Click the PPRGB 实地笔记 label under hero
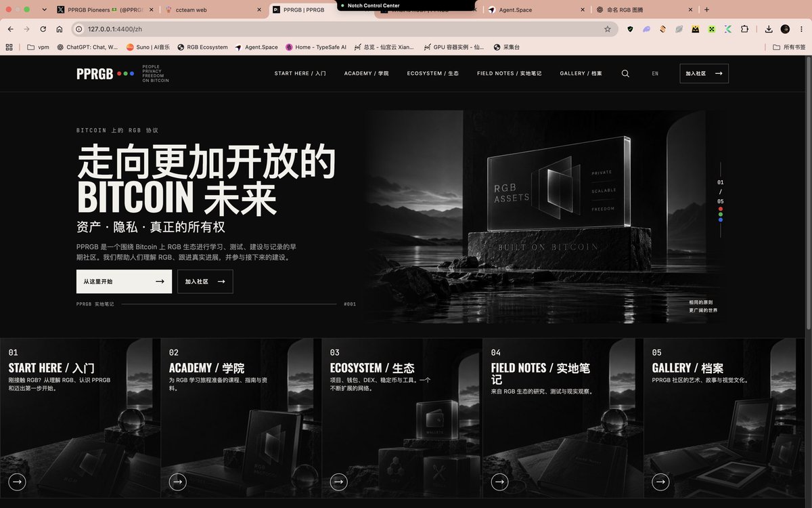The height and width of the screenshot is (508, 812). point(95,304)
